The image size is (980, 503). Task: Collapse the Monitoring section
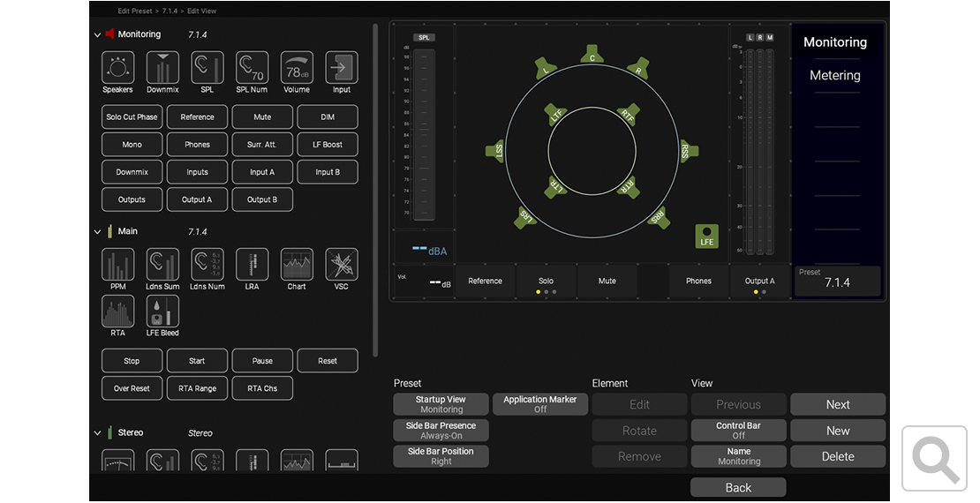click(x=98, y=35)
